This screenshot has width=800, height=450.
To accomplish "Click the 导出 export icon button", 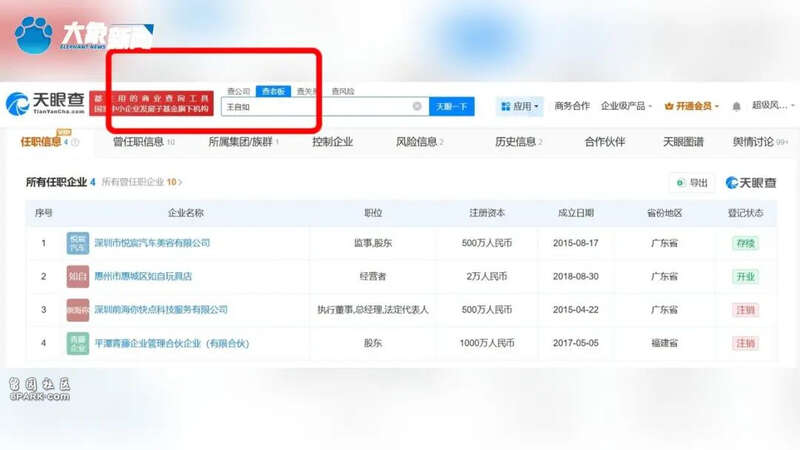I will click(691, 183).
